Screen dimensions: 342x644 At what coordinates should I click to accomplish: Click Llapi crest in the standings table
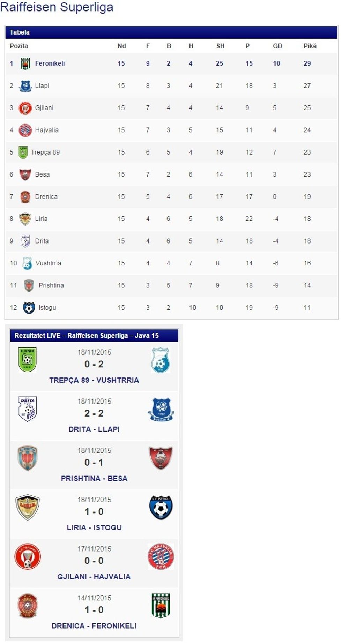(25, 86)
